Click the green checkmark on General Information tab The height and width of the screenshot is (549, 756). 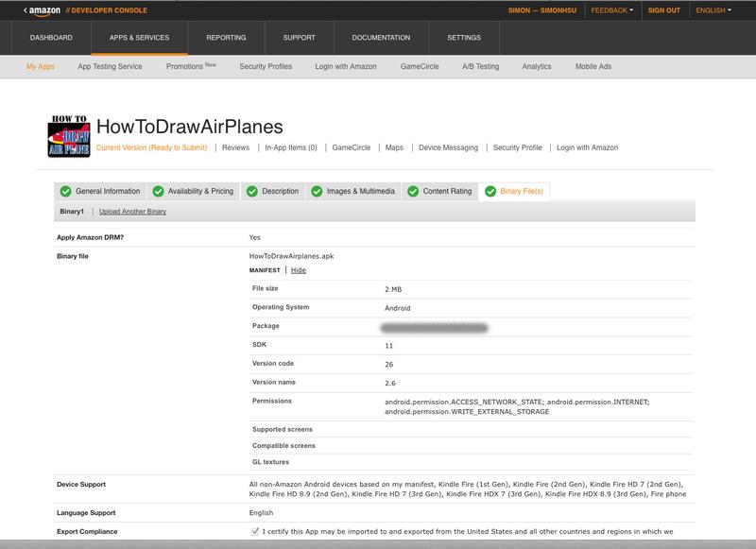(65, 191)
